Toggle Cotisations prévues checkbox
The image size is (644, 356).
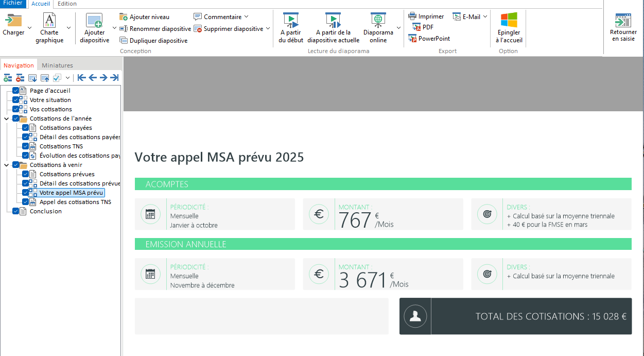[25, 174]
